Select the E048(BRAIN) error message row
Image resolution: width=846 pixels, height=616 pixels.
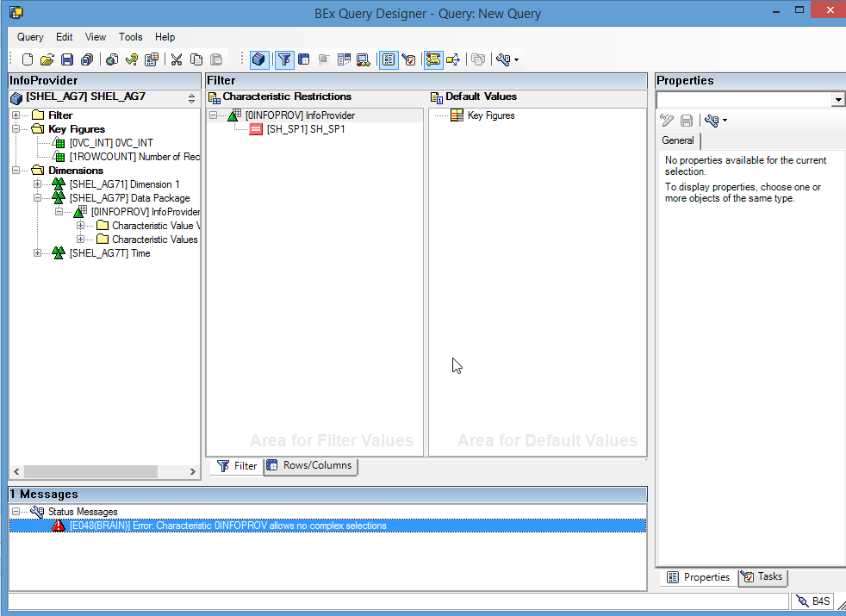pyautogui.click(x=327, y=526)
